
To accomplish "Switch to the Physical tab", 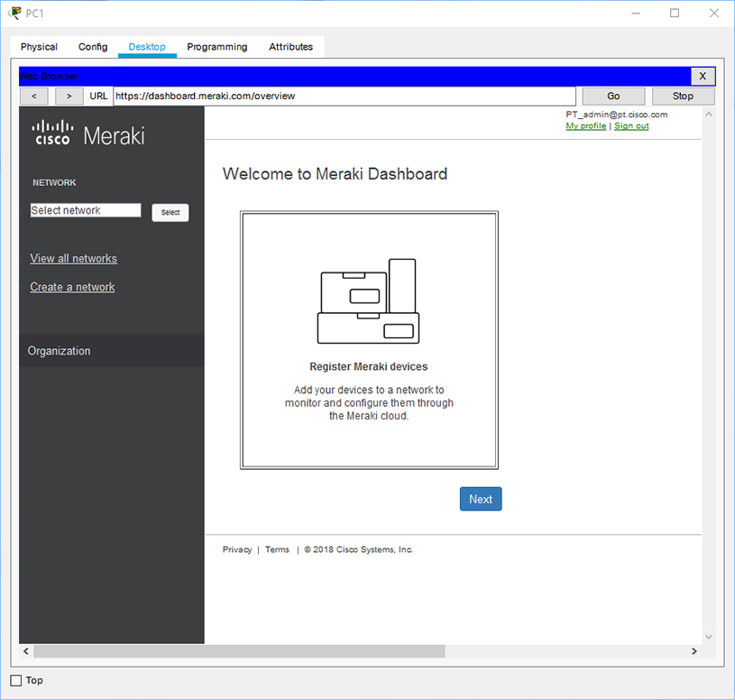I will [x=39, y=47].
